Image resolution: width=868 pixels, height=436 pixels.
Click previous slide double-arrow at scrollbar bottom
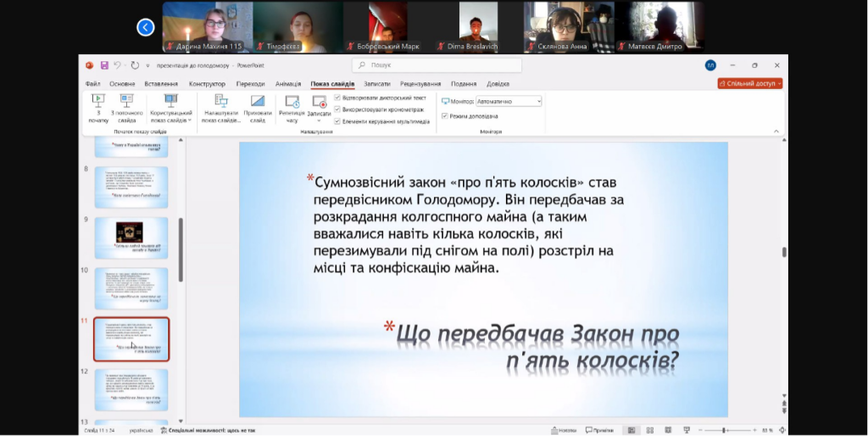pyautogui.click(x=784, y=403)
